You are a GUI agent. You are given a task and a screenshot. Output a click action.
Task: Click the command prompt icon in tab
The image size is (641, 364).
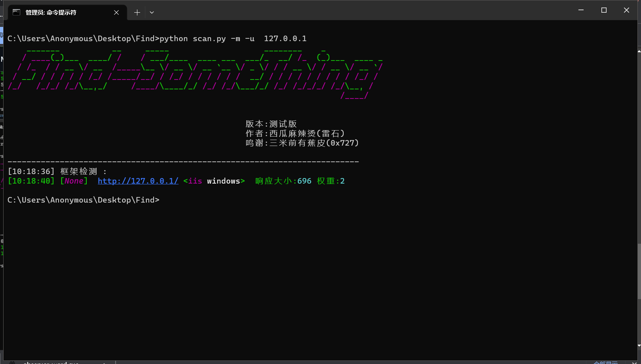tap(16, 12)
